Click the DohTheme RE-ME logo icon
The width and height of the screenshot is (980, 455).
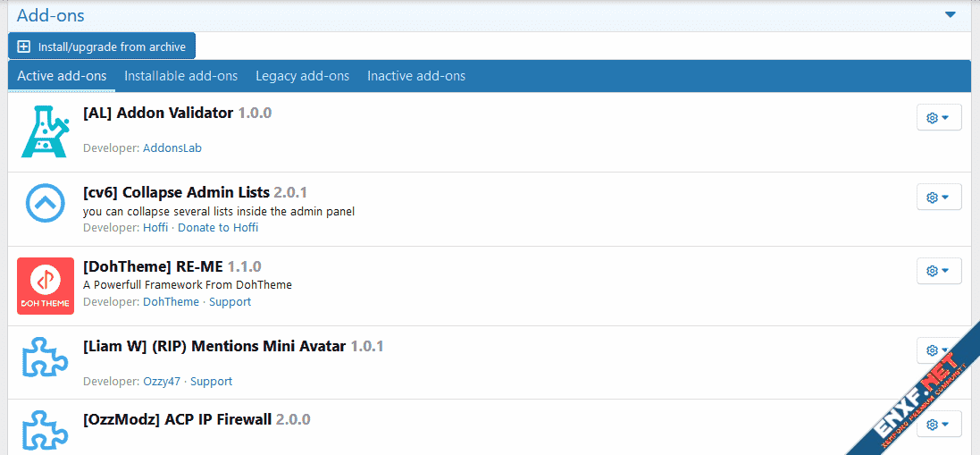[46, 286]
